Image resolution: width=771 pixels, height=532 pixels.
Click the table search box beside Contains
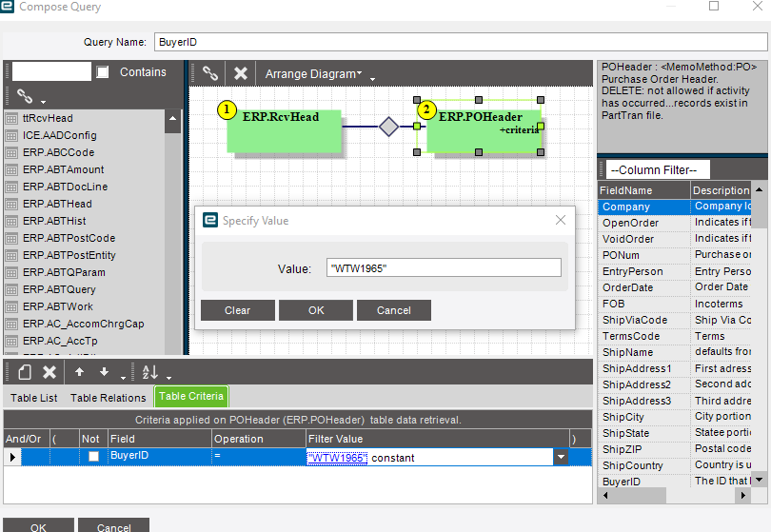[51, 71]
